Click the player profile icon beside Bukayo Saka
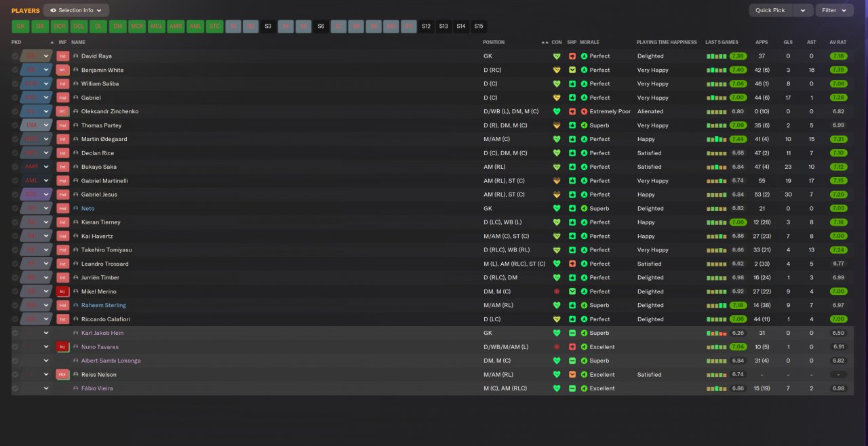868x446 pixels. coord(76,167)
